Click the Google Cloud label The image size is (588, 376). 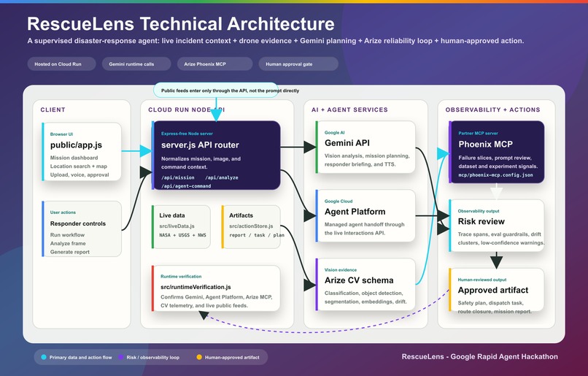[339, 201]
